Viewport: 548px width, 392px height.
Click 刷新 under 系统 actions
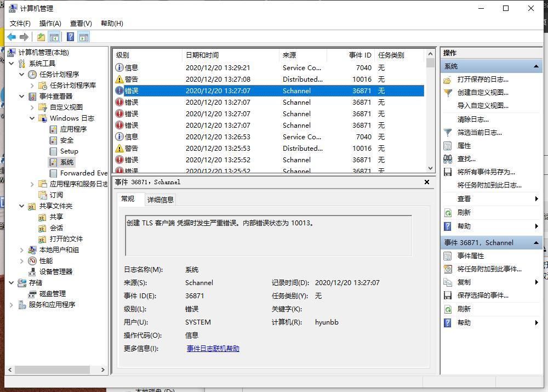pyautogui.click(x=464, y=213)
